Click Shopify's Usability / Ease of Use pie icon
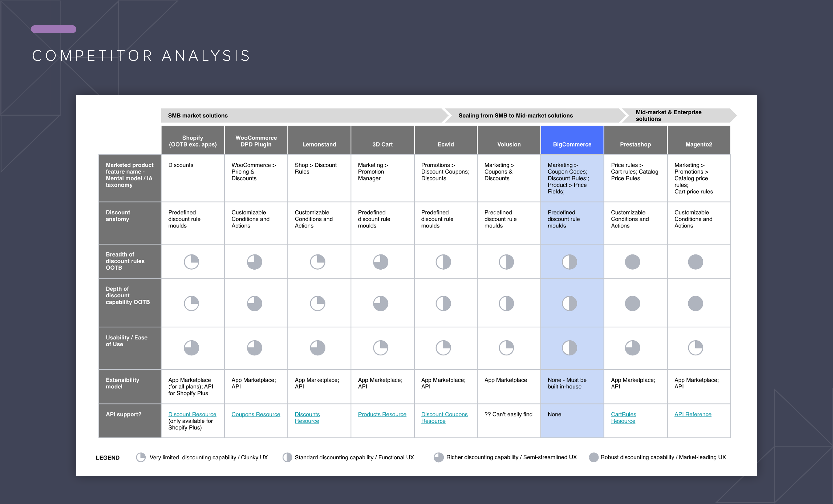Viewport: 833px width, 504px height. (191, 348)
